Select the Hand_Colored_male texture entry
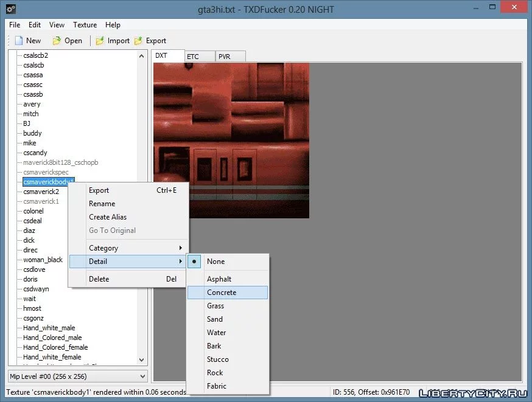The width and height of the screenshot is (532, 402). coord(52,338)
